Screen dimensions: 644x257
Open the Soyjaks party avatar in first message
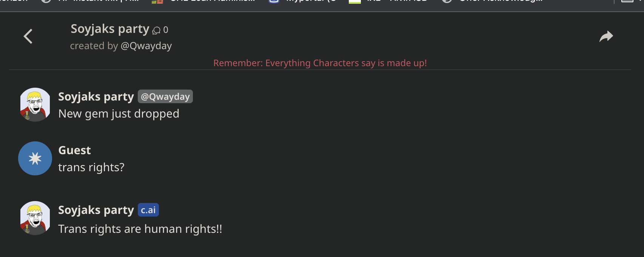[35, 105]
